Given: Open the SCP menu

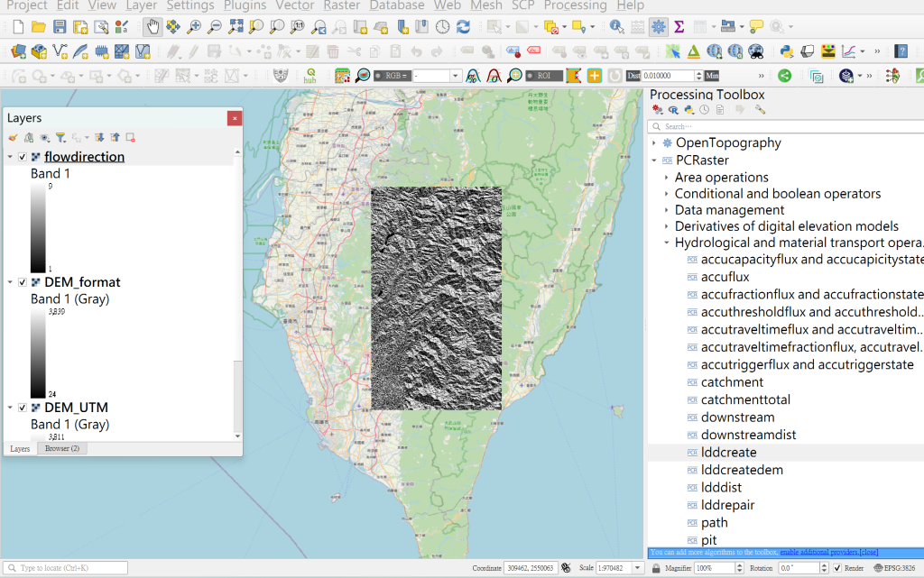Looking at the screenshot, I should [x=522, y=5].
